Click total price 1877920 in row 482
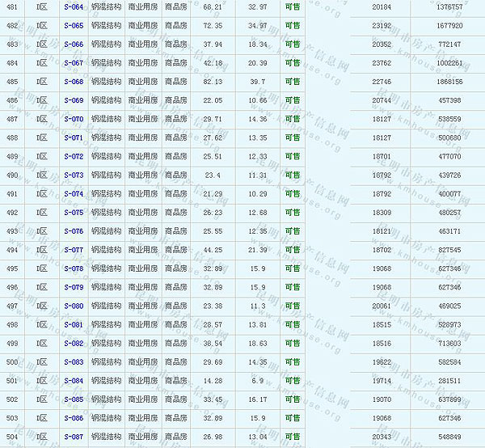Image resolution: width=485 pixels, height=448 pixels. click(449, 25)
